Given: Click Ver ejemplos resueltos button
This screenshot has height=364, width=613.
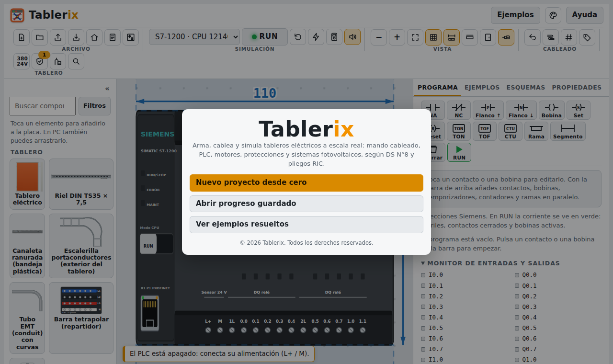Looking at the screenshot, I should point(306,225).
